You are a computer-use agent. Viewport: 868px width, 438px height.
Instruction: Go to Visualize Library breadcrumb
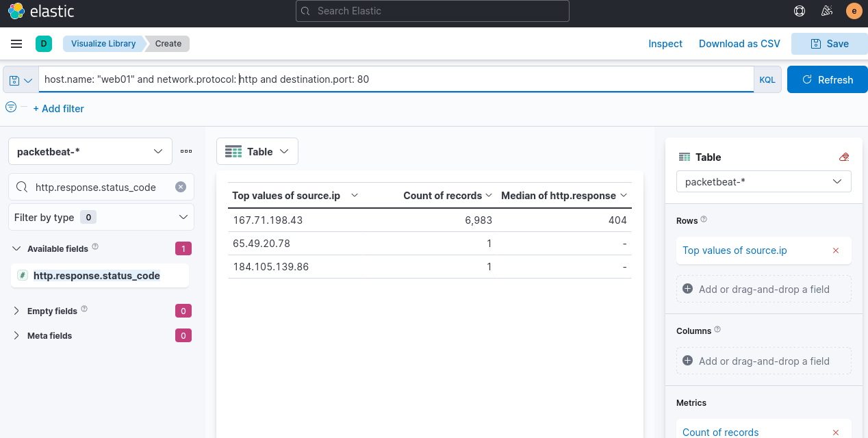coord(103,44)
